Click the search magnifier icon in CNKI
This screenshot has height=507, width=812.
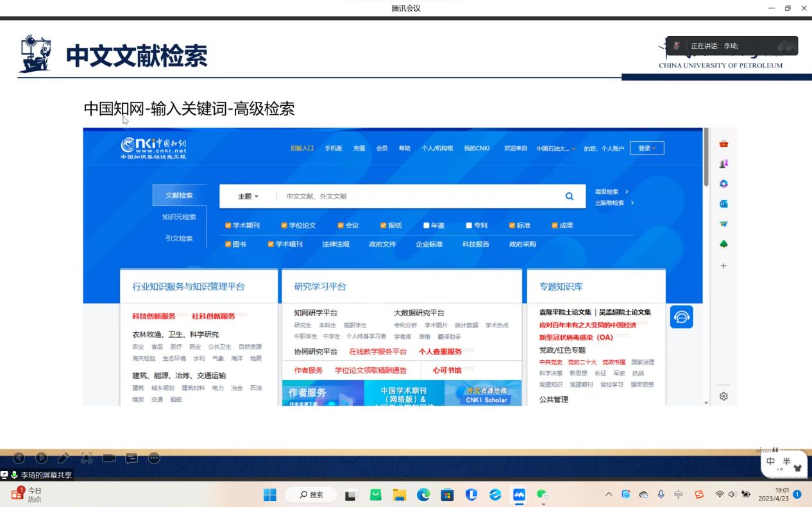569,197
